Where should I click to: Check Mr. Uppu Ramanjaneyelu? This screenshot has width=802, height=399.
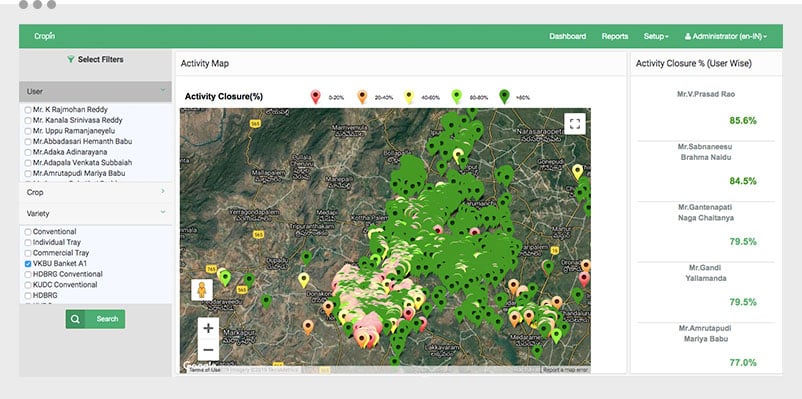click(x=28, y=131)
